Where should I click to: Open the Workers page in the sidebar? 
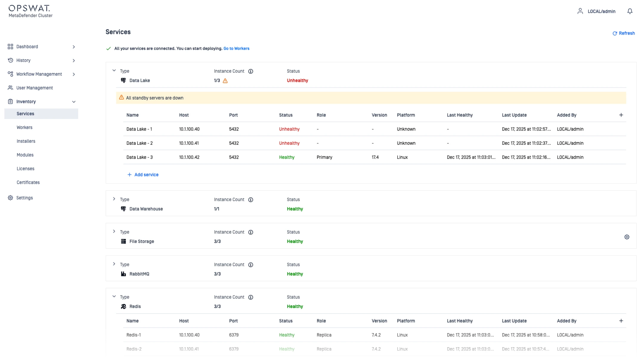[24, 127]
